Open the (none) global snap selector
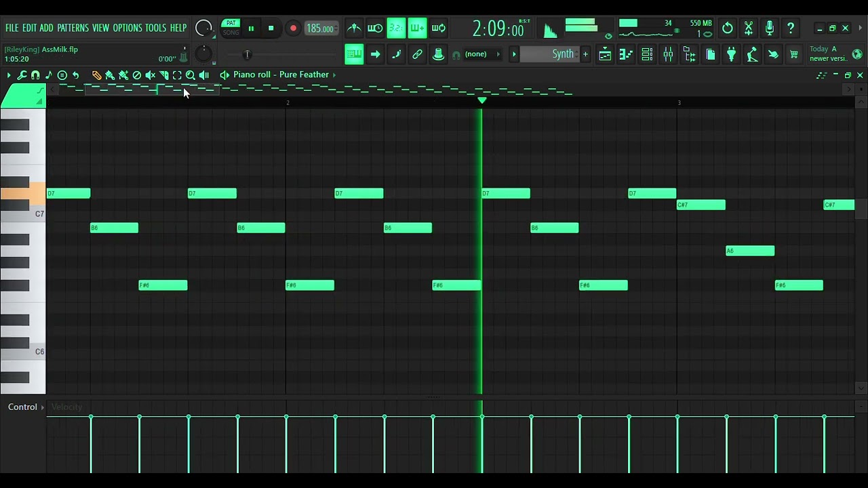The width and height of the screenshot is (868, 488). point(483,54)
